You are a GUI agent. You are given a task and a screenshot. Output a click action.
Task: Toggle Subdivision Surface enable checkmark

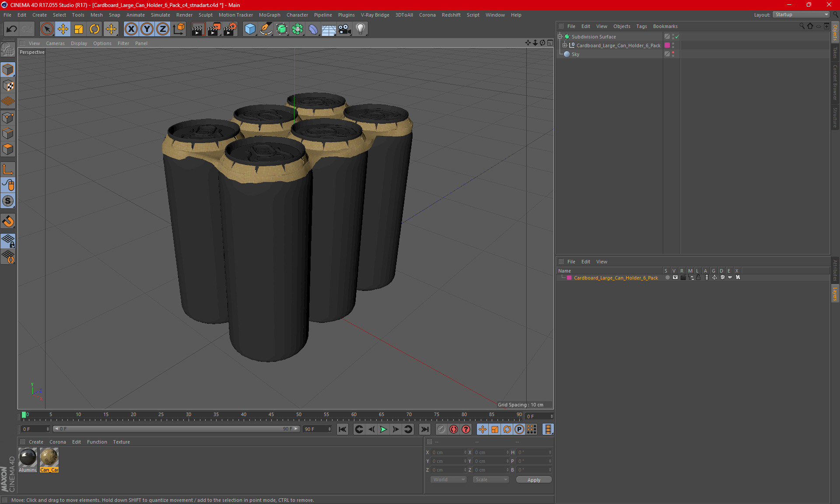(677, 37)
